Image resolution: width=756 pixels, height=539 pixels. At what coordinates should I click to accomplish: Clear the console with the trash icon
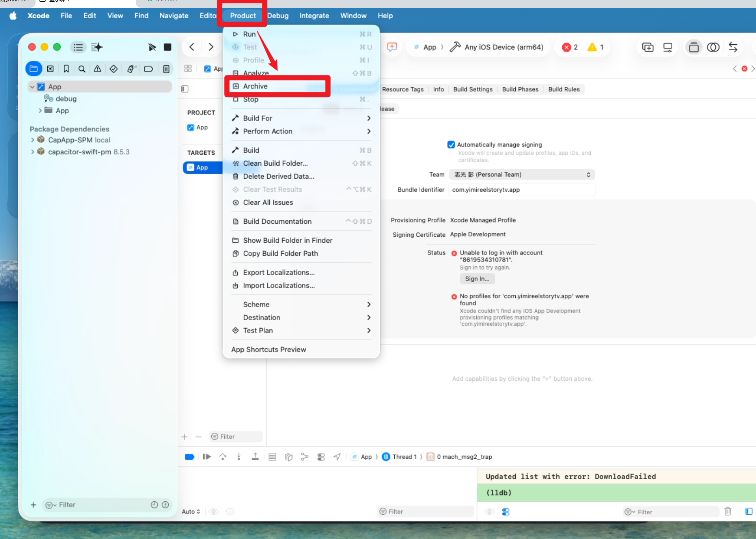click(728, 512)
